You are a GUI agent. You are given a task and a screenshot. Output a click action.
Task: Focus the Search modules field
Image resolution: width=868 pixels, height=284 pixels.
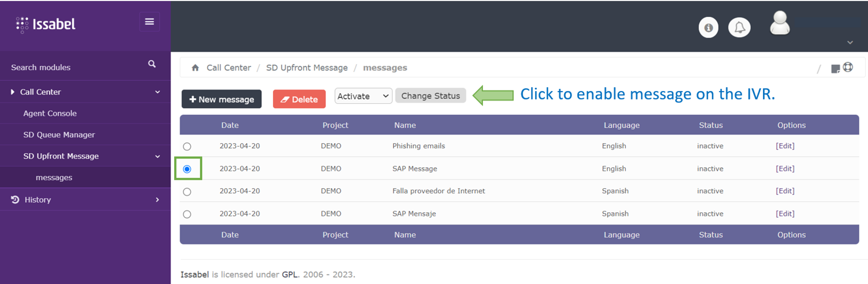click(x=73, y=68)
